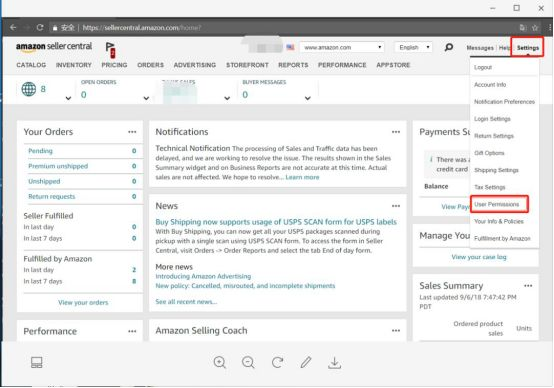Viewport: 554px width, 388px height.
Task: Click the red flag notification icon
Action: coord(111,50)
